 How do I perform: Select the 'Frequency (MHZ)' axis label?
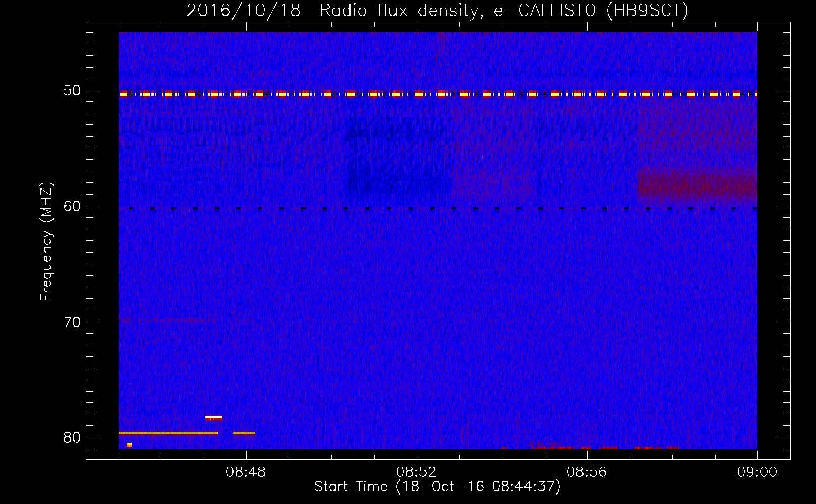pos(46,242)
